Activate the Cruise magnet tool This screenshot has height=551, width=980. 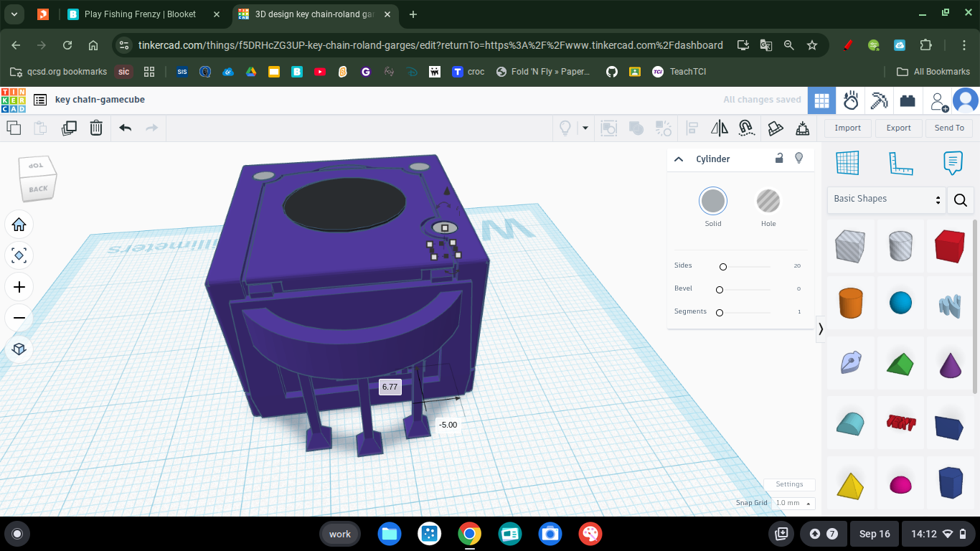[746, 128]
